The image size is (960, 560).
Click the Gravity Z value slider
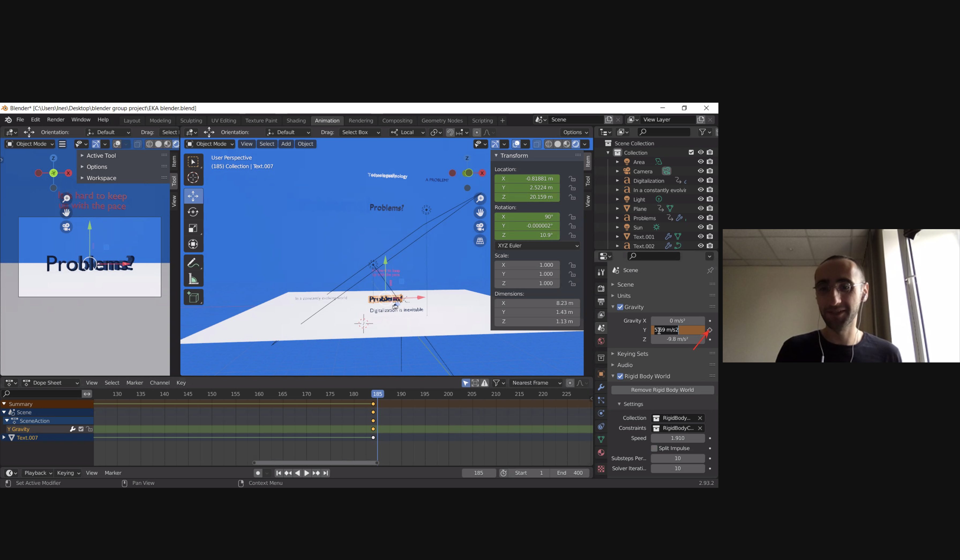click(677, 339)
